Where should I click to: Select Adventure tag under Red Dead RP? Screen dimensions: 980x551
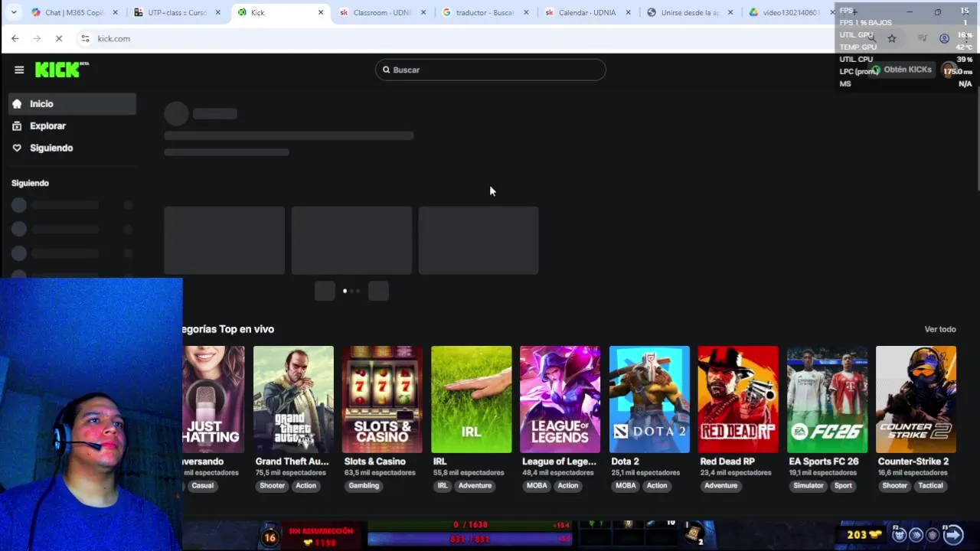click(x=720, y=486)
